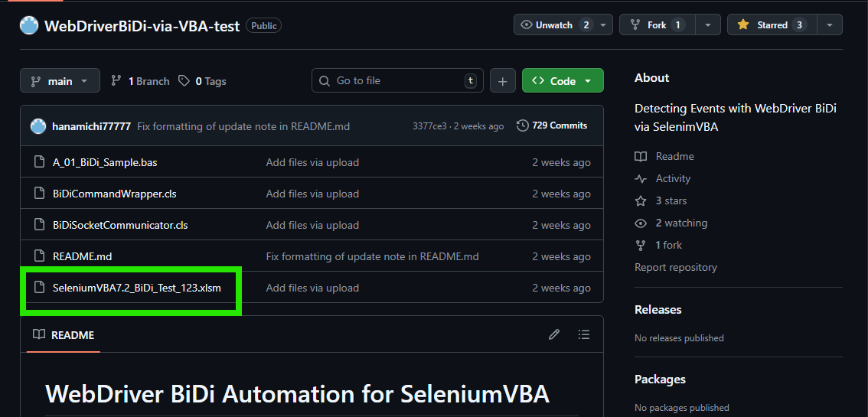Open the WebDriverBiDi-via-VBA-test repository title
Image resolution: width=868 pixels, height=417 pixels.
(x=142, y=25)
